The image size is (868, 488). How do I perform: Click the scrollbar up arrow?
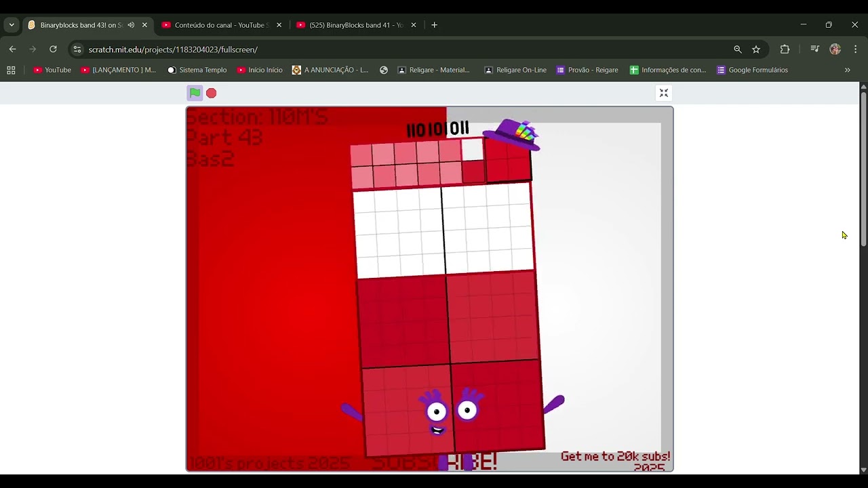pos(863,86)
